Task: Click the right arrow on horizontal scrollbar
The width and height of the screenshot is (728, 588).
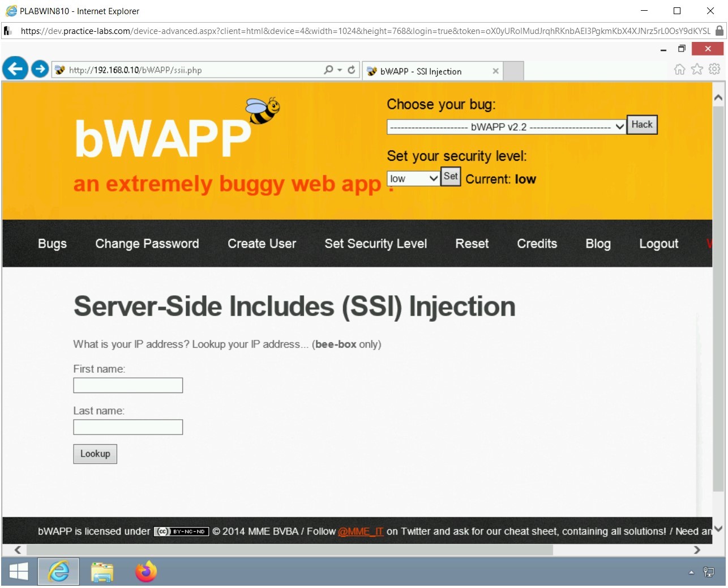Action: tap(698, 549)
